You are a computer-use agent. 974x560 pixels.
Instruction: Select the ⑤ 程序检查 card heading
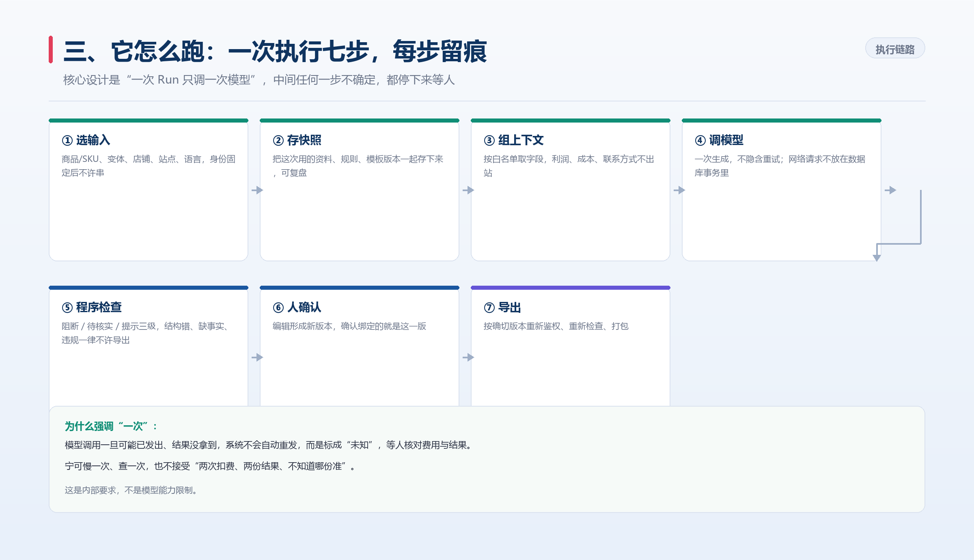(91, 308)
